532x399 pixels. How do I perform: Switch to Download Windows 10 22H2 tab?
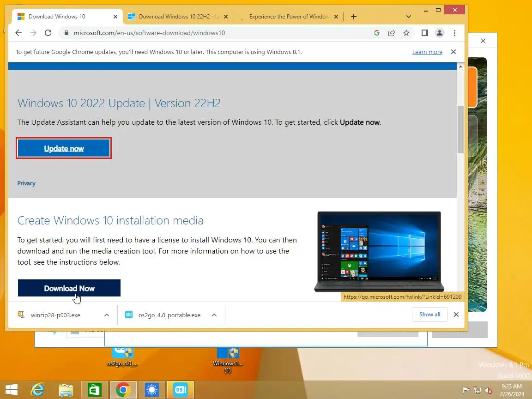(x=179, y=17)
